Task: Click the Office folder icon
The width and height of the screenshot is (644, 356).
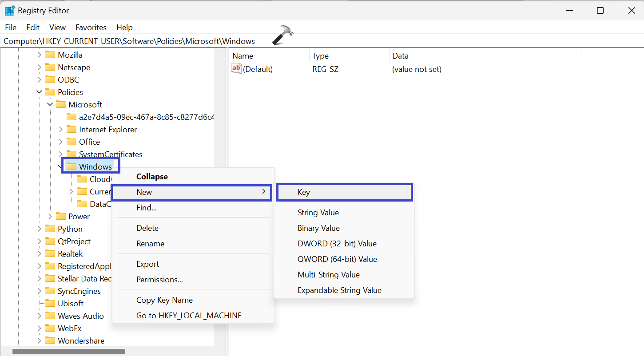Action: point(72,142)
